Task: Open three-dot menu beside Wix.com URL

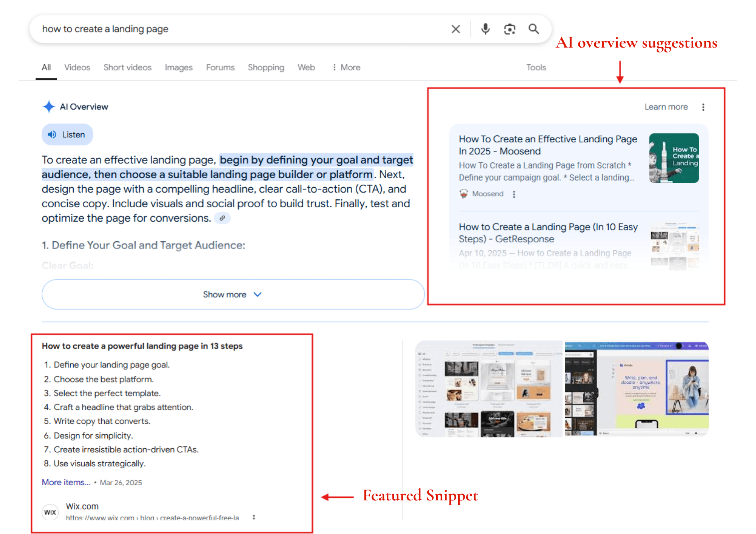Action: [254, 517]
